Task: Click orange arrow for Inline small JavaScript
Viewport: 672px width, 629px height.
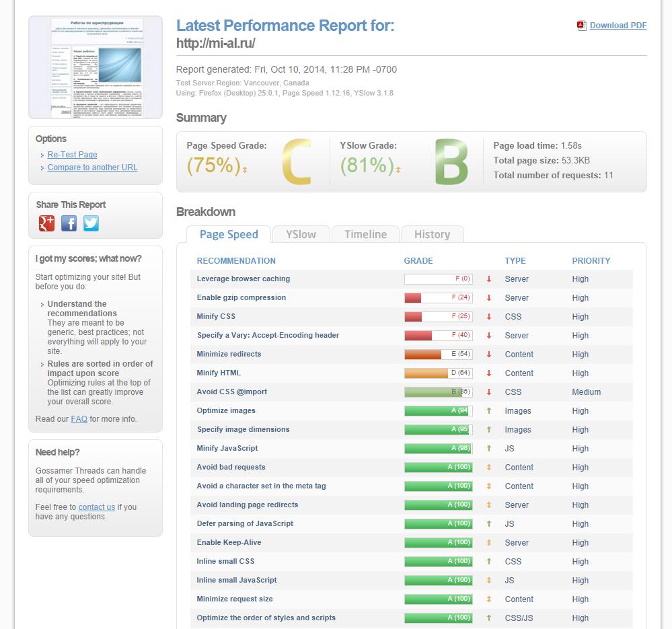Action: 489,580
